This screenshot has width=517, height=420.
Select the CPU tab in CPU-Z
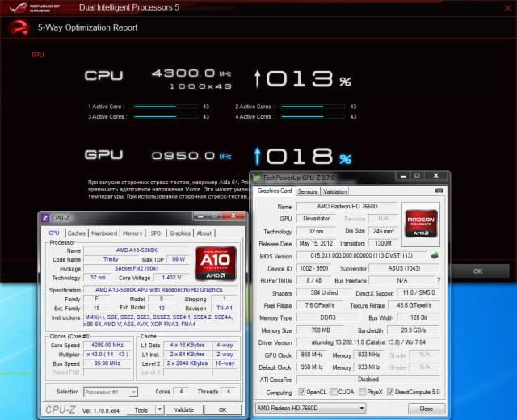pos(54,233)
